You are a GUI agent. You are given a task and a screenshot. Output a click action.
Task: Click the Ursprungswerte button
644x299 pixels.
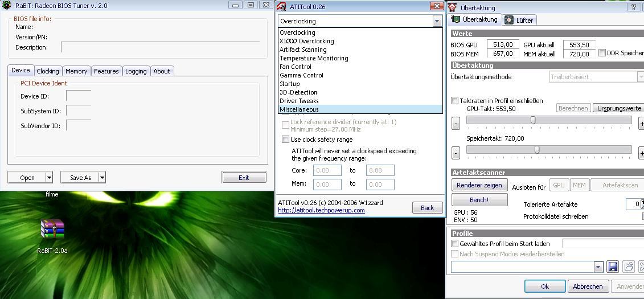(619, 108)
